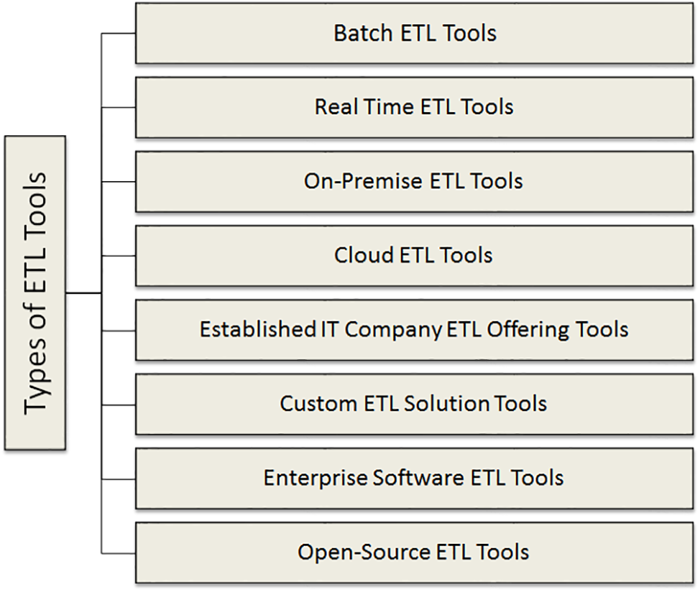Click the Real Time ETL Tools box

pyautogui.click(x=415, y=107)
